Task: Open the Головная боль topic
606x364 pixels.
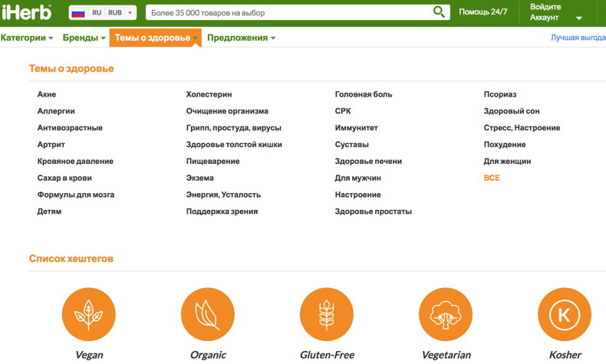Action: click(364, 94)
